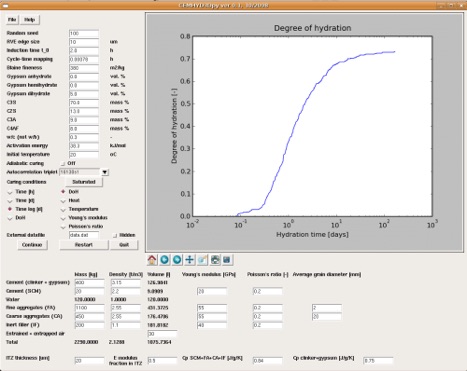
Task: Focus Inert filler Young's modulus field
Action: pos(212,325)
